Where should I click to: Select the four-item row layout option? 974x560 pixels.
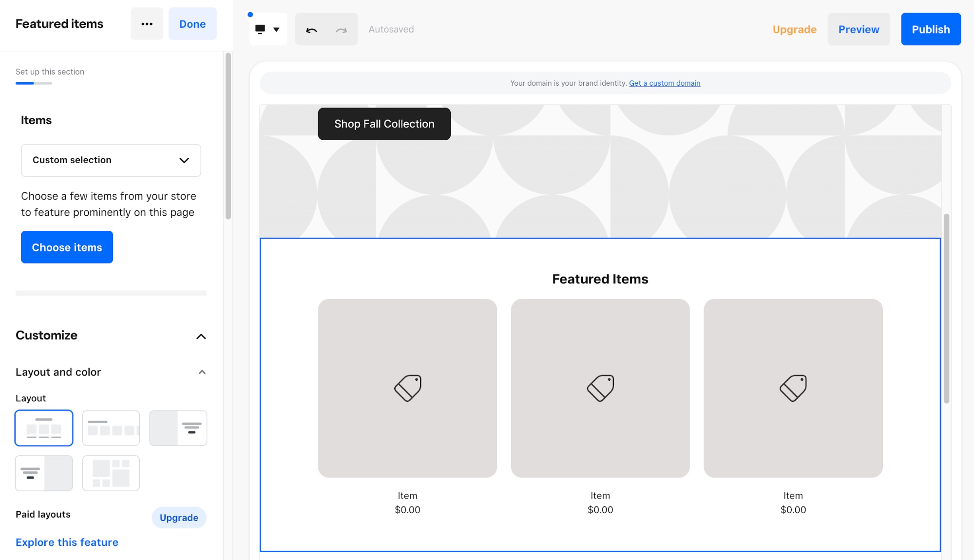coord(111,428)
